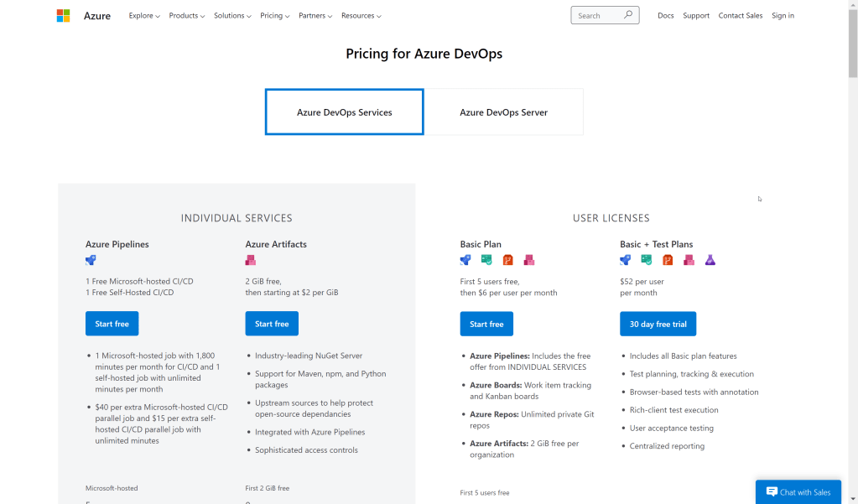
Task: Expand the Solutions menu
Action: click(x=232, y=16)
